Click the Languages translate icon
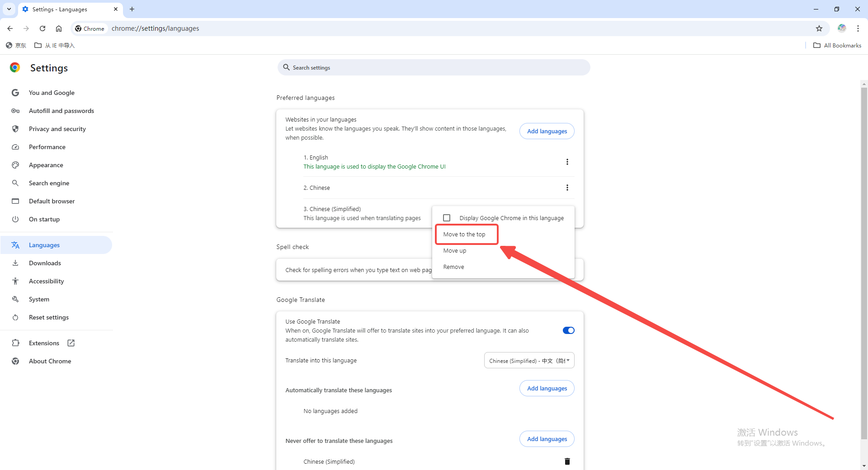 (15, 245)
